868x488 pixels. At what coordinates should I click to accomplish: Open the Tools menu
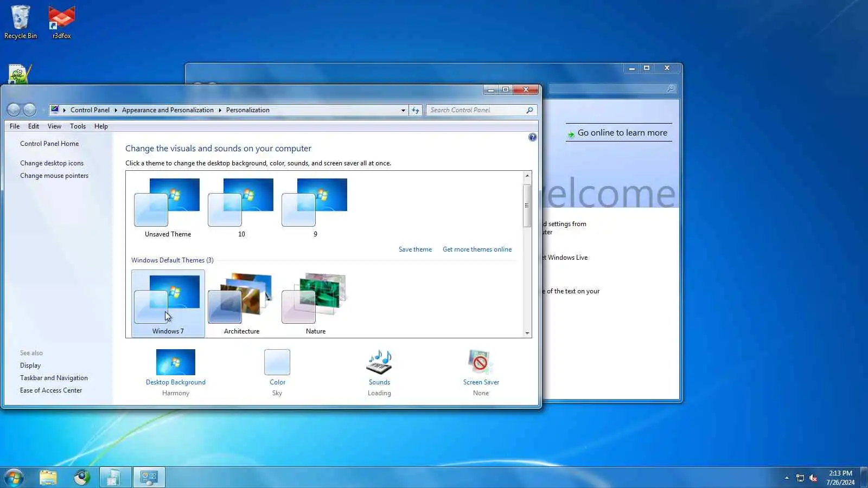click(x=78, y=126)
